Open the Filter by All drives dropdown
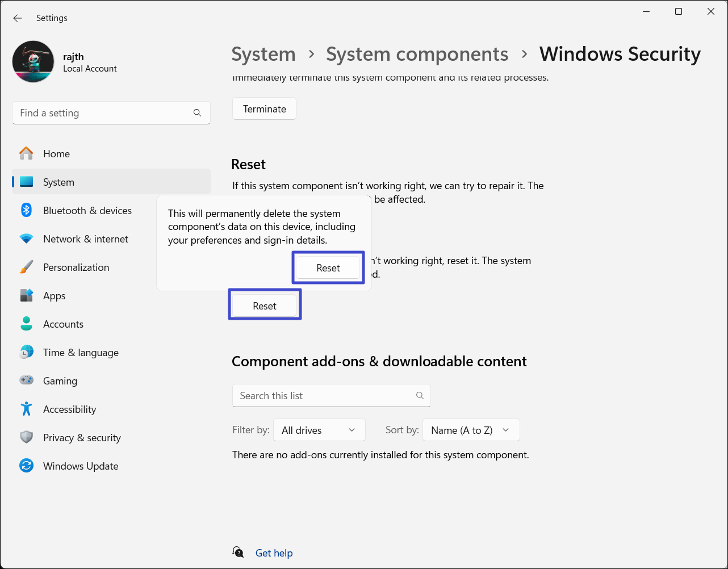Image resolution: width=728 pixels, height=569 pixels. 319,430
